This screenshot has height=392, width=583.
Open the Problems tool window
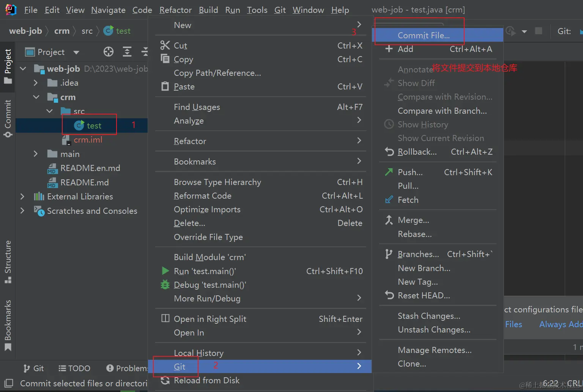[127, 368]
